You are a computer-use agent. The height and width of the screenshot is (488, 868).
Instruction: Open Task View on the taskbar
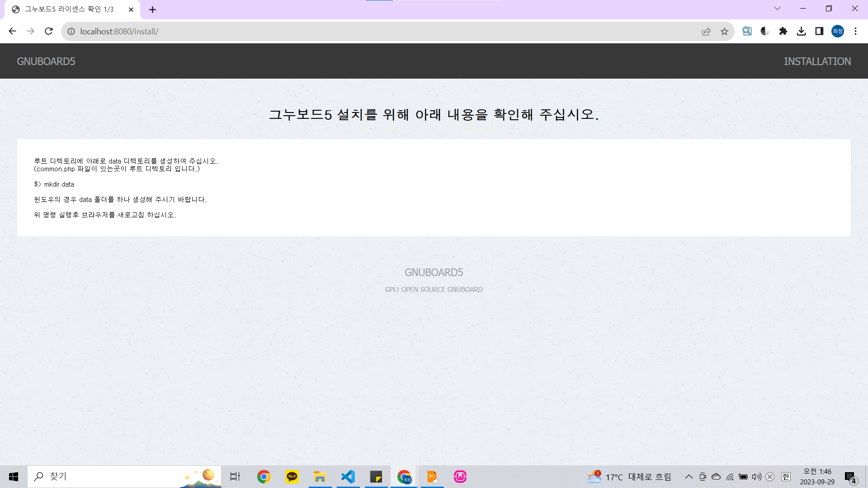(x=235, y=477)
